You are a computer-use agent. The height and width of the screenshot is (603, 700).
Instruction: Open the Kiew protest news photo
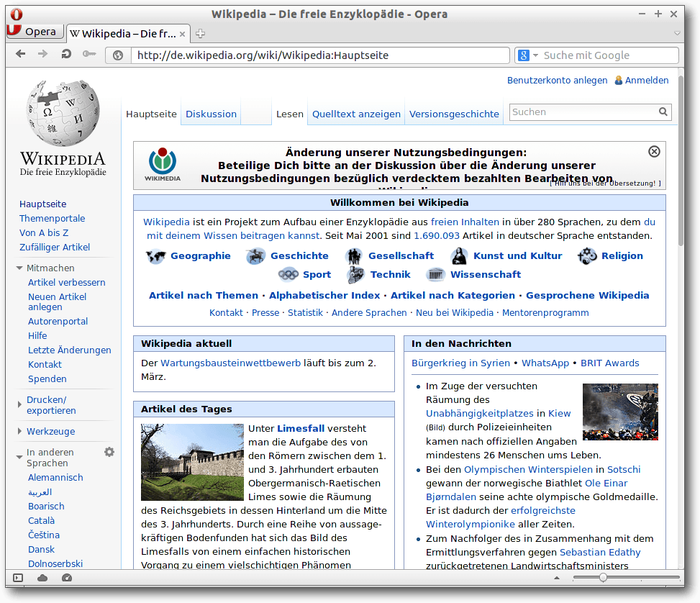pyautogui.click(x=621, y=412)
